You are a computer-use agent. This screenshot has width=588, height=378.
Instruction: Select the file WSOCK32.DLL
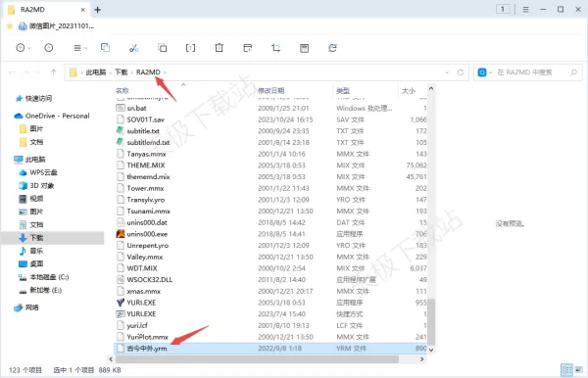150,279
